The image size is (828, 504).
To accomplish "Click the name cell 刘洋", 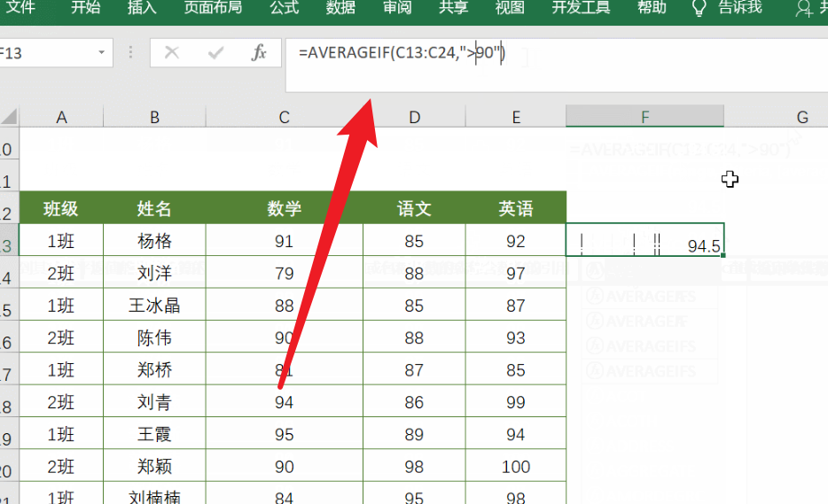I will (154, 273).
